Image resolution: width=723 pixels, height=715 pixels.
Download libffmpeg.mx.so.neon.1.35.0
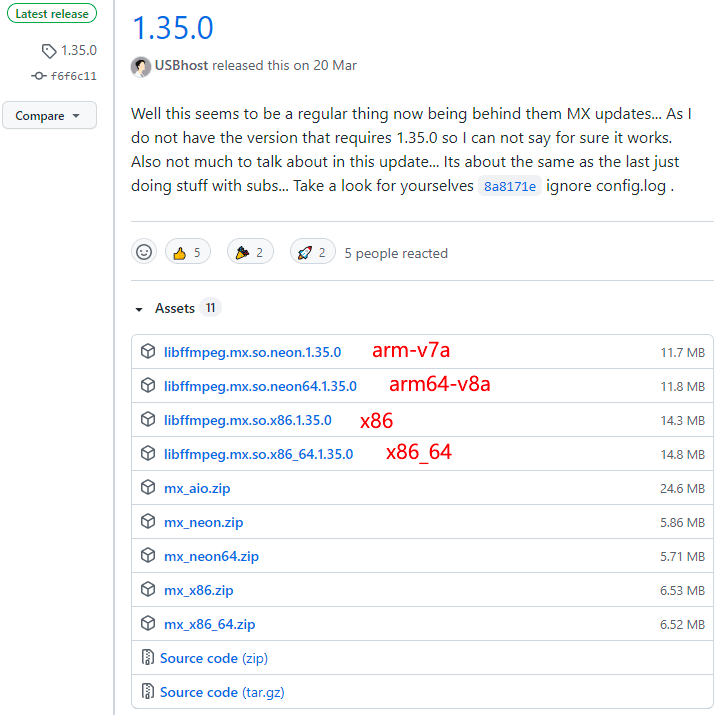tap(252, 352)
